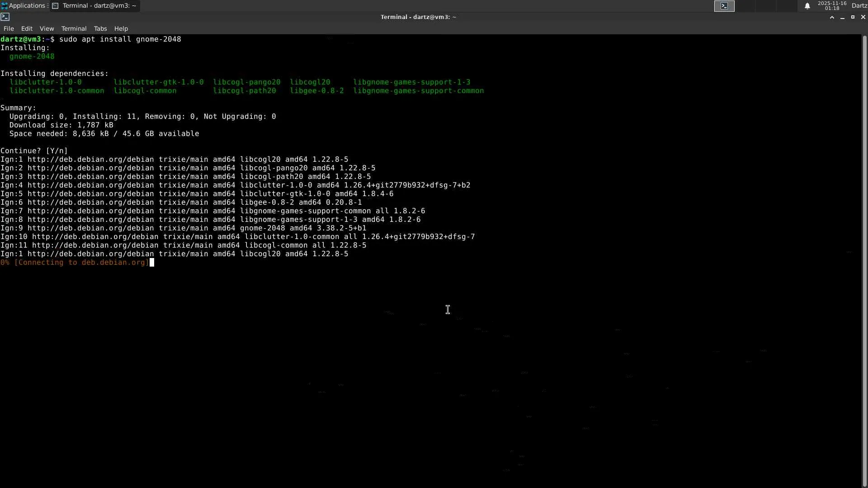Switch to the third workspace
The image size is (868, 488).
[x=767, y=6]
